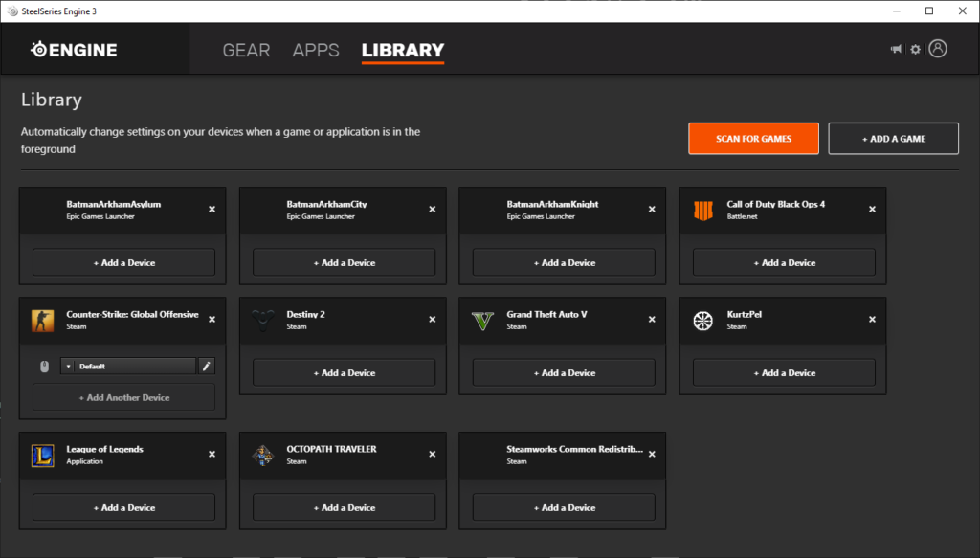Image resolution: width=980 pixels, height=558 pixels.
Task: Click the Destiny 2 game icon
Action: pyautogui.click(x=262, y=321)
